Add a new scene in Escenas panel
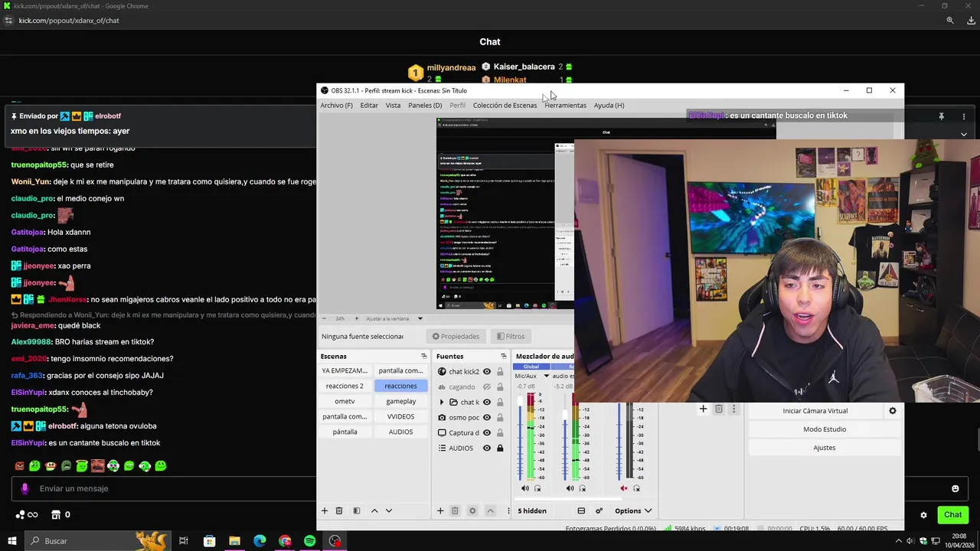Screen dimensions: 980x551 pos(325,510)
